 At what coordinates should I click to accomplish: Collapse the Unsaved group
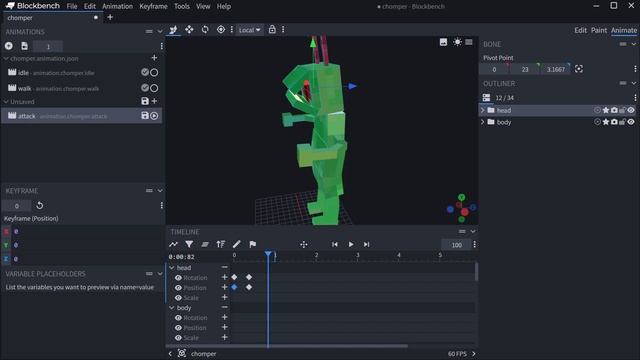click(x=6, y=102)
